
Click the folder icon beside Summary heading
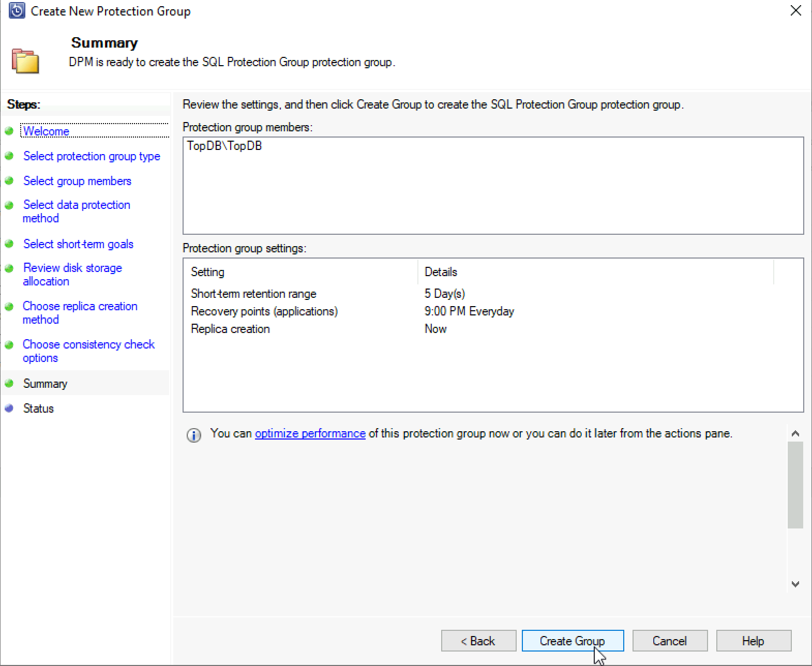25,61
